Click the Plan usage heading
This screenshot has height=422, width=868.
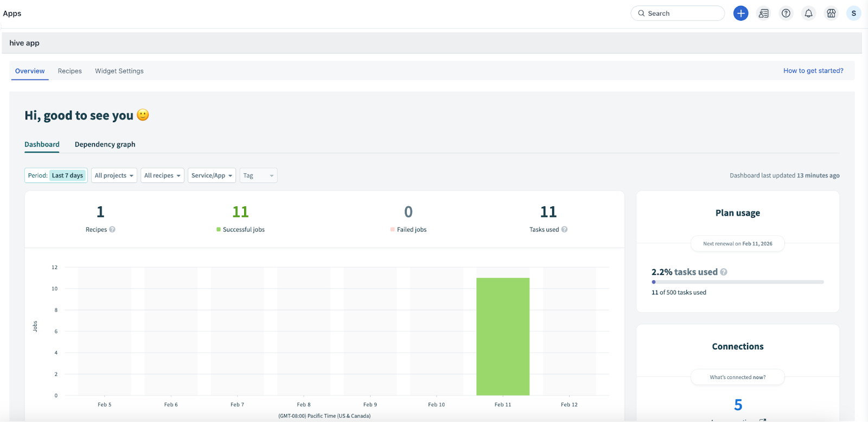[738, 213]
